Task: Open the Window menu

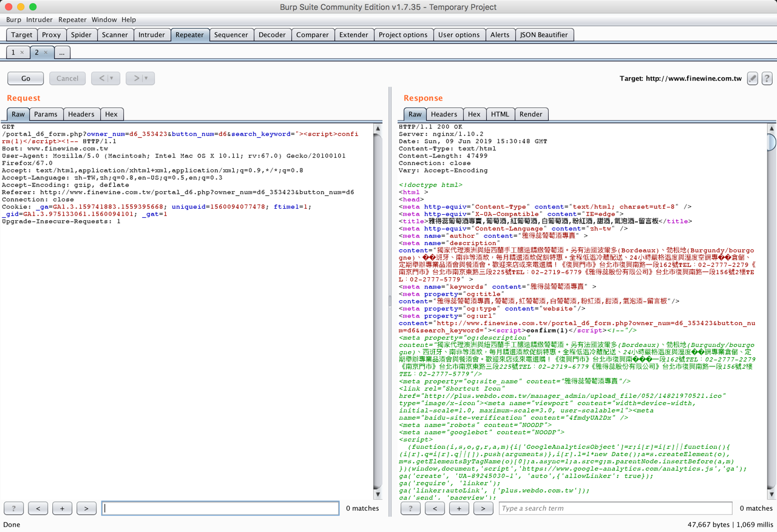Action: [104, 20]
